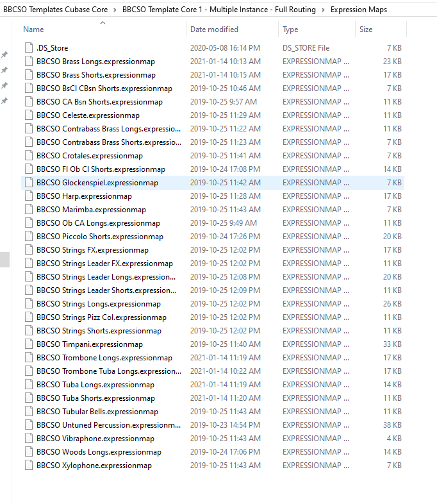Screen dimensions: 437x504
Task: Click the bottommost pin icon in sidebar
Action: tap(4, 101)
